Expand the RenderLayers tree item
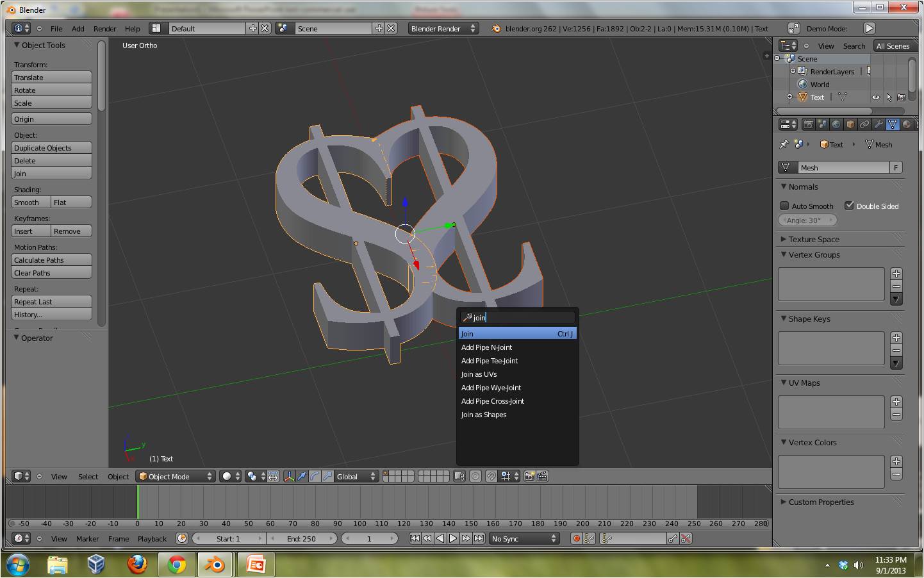924x578 pixels. pos(793,71)
